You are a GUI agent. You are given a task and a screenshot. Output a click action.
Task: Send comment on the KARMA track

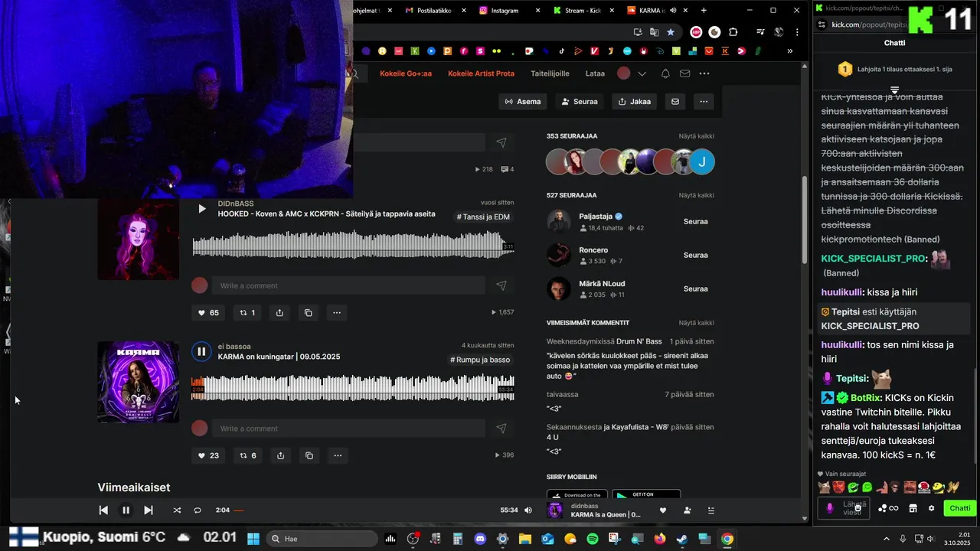click(x=501, y=429)
